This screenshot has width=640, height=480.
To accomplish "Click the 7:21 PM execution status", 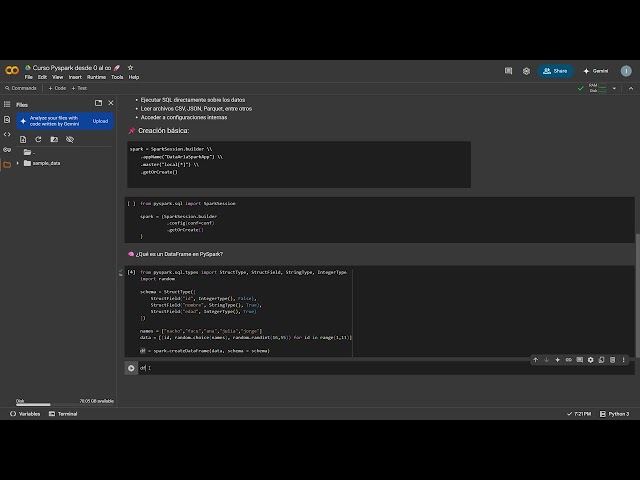I will coord(579,414).
